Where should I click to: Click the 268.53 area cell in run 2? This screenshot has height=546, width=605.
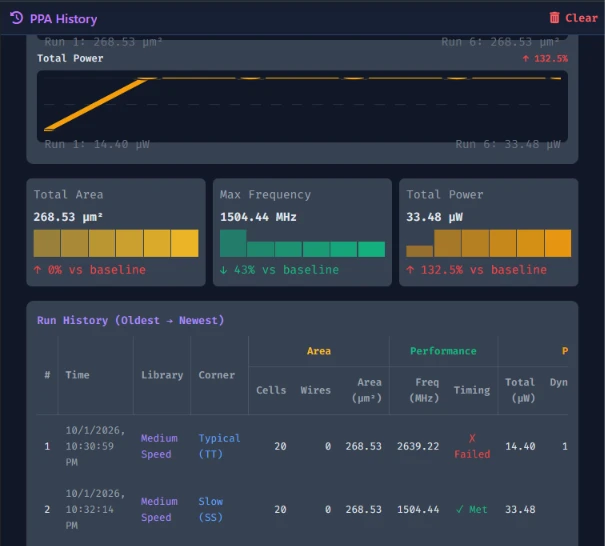coord(363,510)
